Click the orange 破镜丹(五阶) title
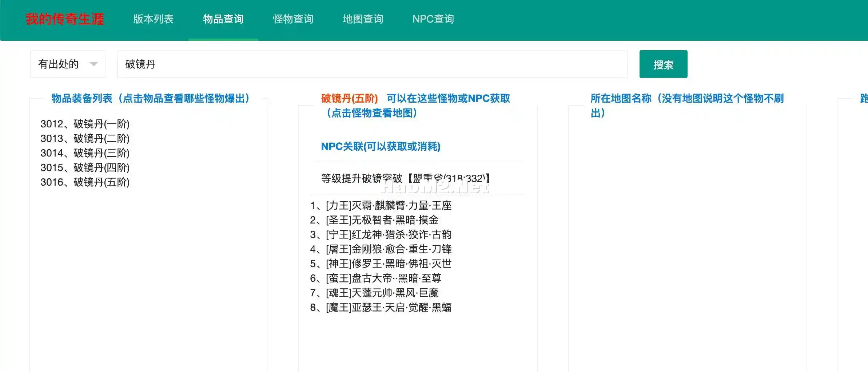The width and height of the screenshot is (868, 372). coord(349,98)
